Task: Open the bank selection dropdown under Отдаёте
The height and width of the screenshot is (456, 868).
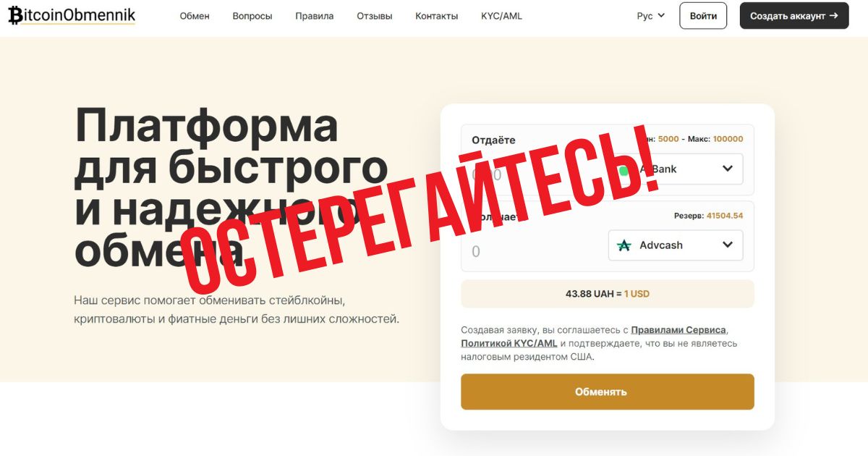Action: pos(676,169)
